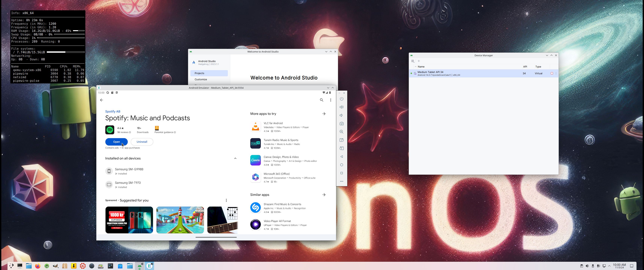Open TuneIn Radio: Music & Sports listing
The image size is (644, 270).
[x=281, y=140]
